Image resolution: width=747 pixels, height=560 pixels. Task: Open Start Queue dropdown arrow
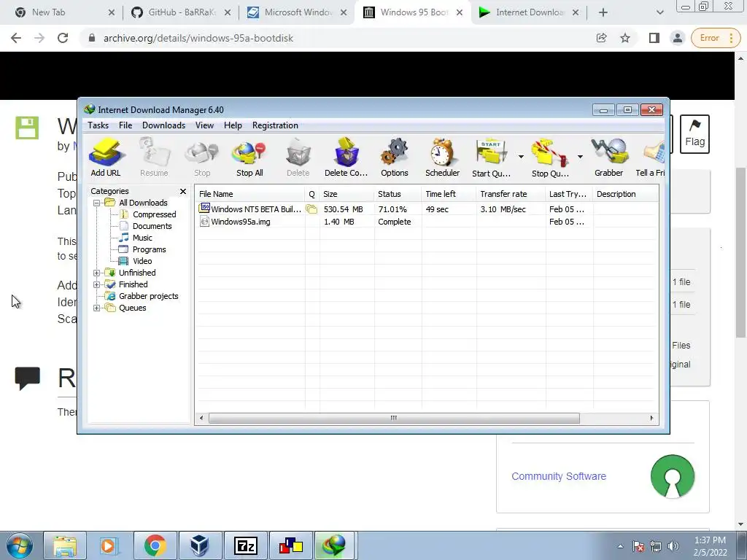[x=521, y=157]
